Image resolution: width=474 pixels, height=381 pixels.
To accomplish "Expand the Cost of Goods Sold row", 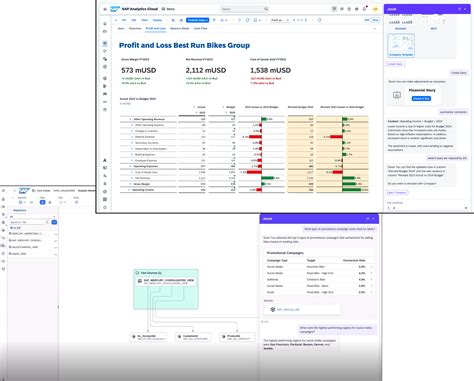I will (x=132, y=172).
